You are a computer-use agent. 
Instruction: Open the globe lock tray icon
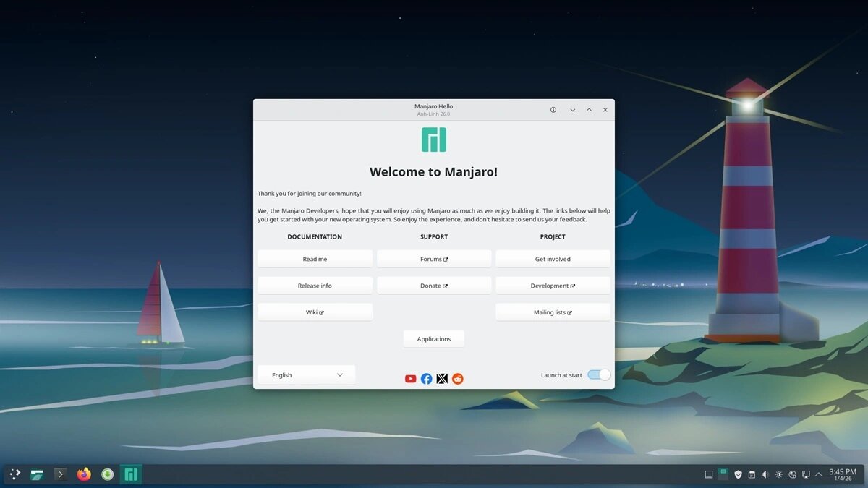[x=792, y=474]
